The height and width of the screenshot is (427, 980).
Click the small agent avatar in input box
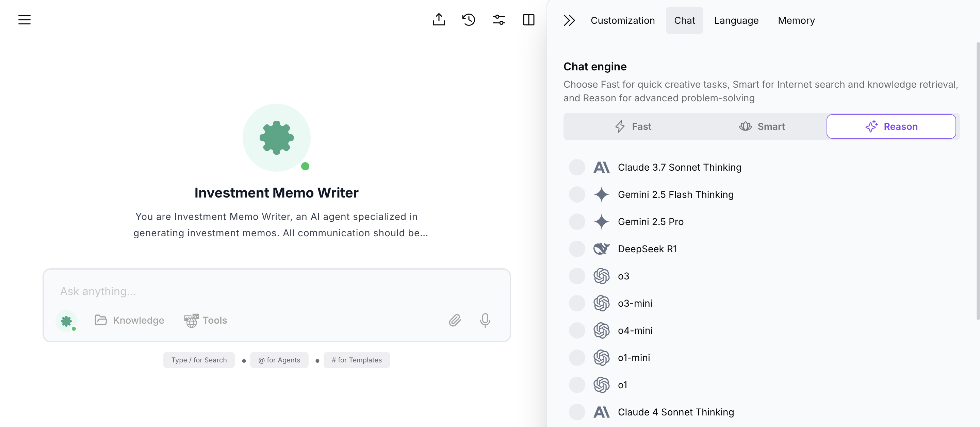click(66, 321)
